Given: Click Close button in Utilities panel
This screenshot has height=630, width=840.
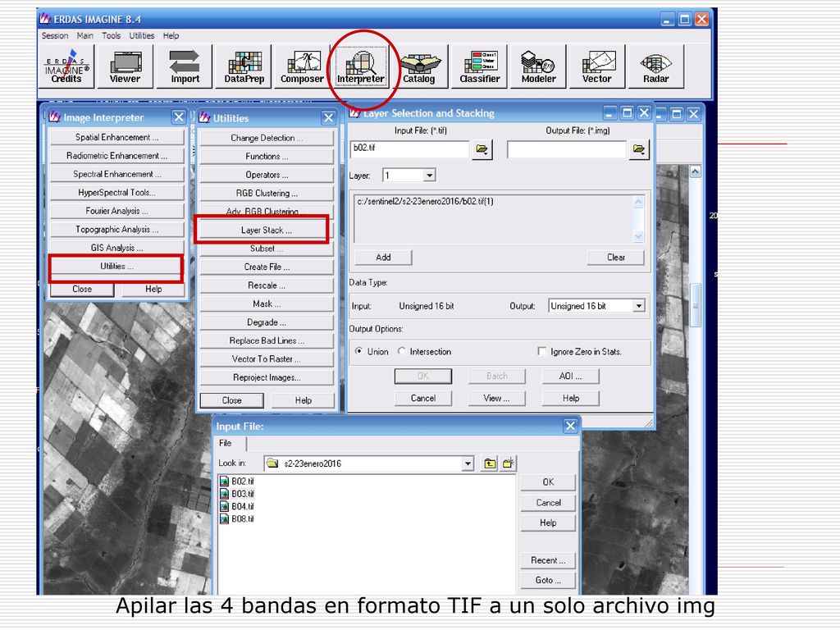Looking at the screenshot, I should point(231,400).
